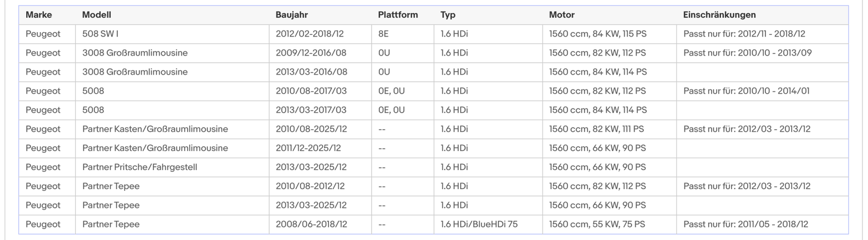
Task: Click the Motor column header
Action: coord(562,15)
